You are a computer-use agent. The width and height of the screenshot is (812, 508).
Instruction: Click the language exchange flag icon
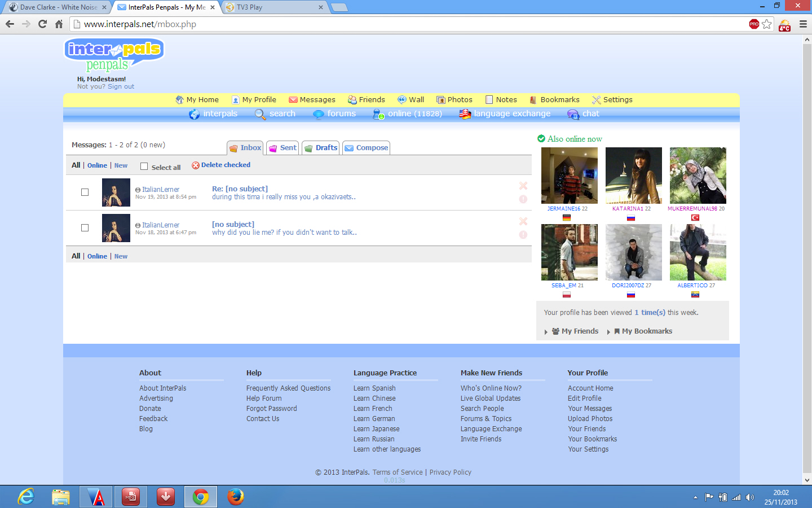tap(465, 114)
